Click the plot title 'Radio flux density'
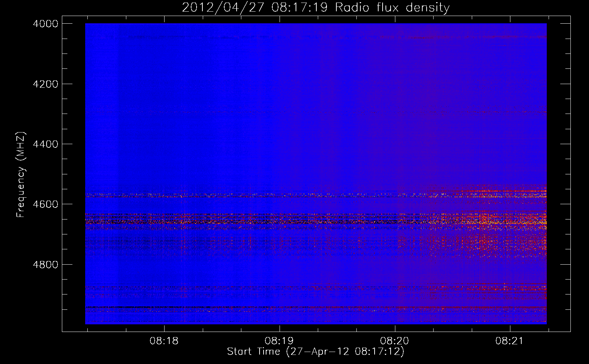The image size is (589, 364). pyautogui.click(x=392, y=8)
